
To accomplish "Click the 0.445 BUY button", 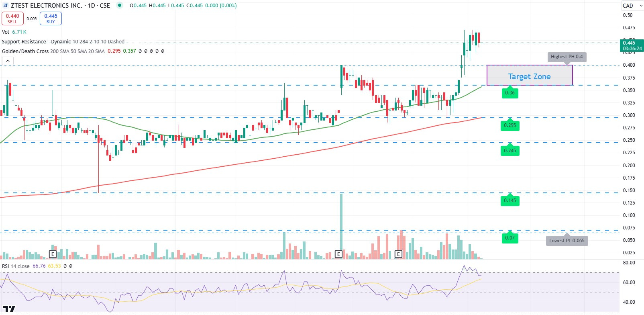I will tap(51, 18).
